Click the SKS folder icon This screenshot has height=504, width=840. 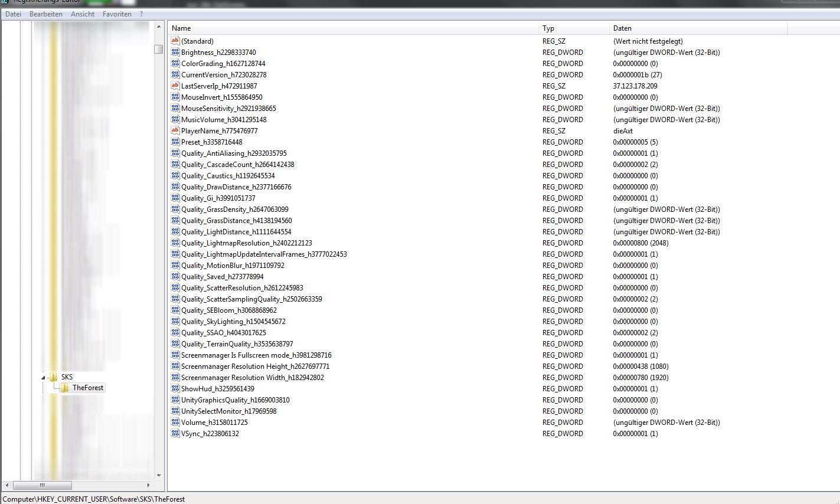(54, 377)
